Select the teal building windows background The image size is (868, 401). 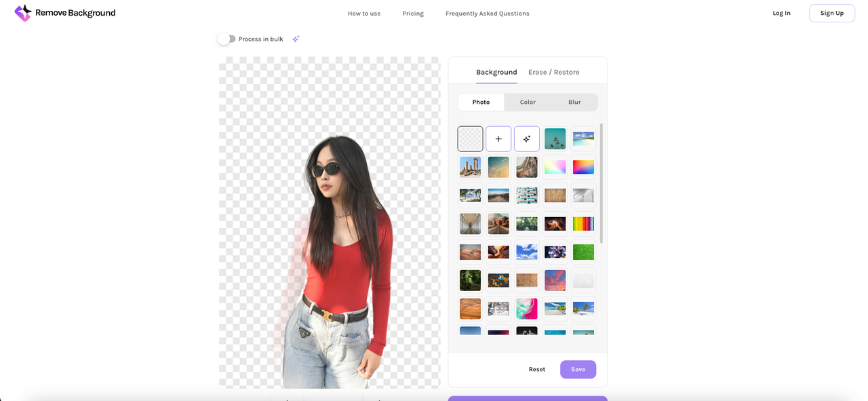point(527,195)
